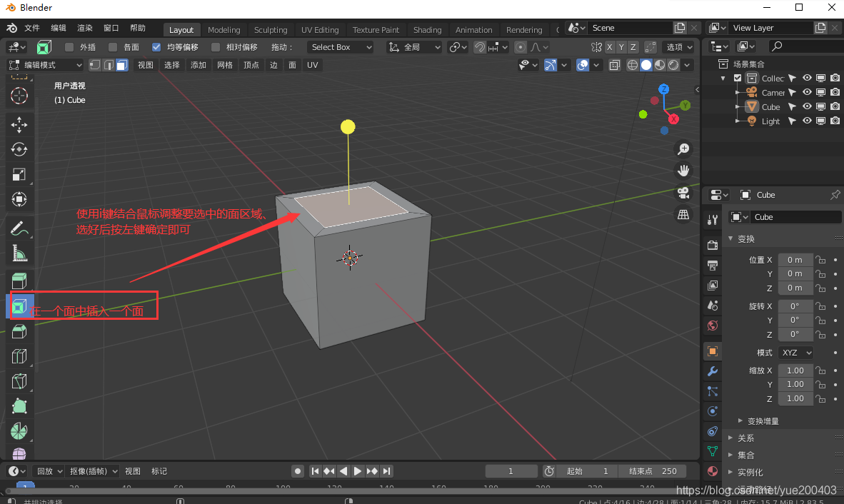Select the Extrude Region tool
The width and height of the screenshot is (844, 504).
[19, 281]
